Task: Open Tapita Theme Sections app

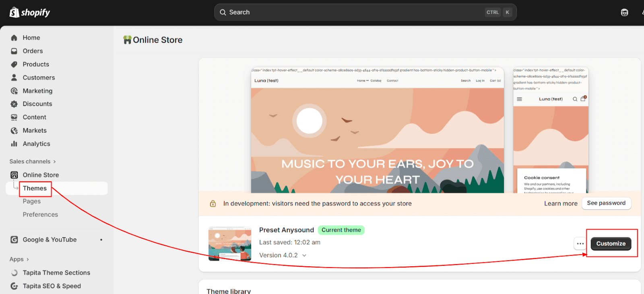Action: pos(56,273)
